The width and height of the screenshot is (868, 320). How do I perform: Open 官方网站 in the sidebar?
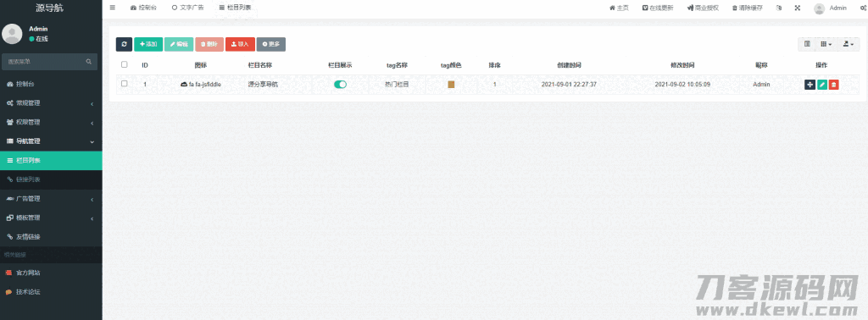(51, 273)
